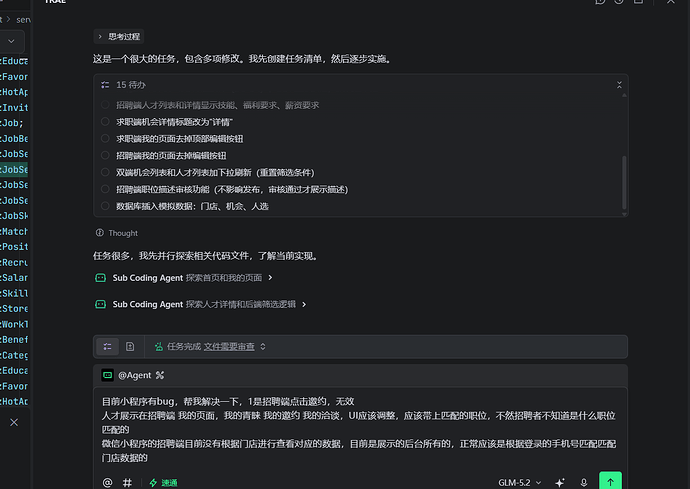
Task: Select the Job; row in left panel
Action: [14, 123]
